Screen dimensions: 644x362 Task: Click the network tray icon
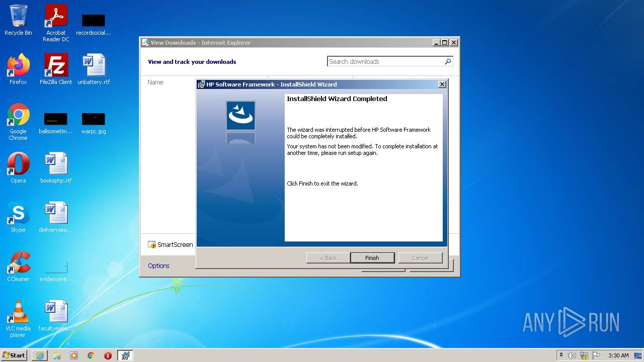tap(584, 355)
